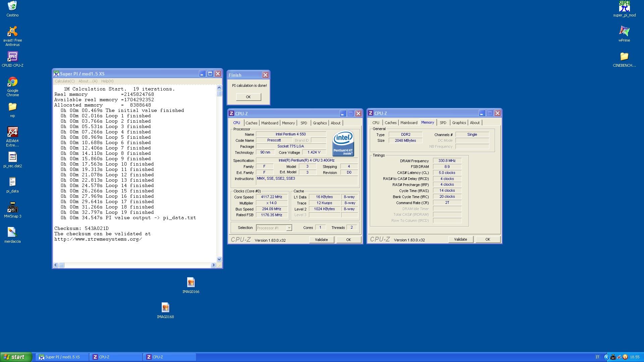
Task: Select the super_pi_mod desktop icon
Action: [624, 9]
